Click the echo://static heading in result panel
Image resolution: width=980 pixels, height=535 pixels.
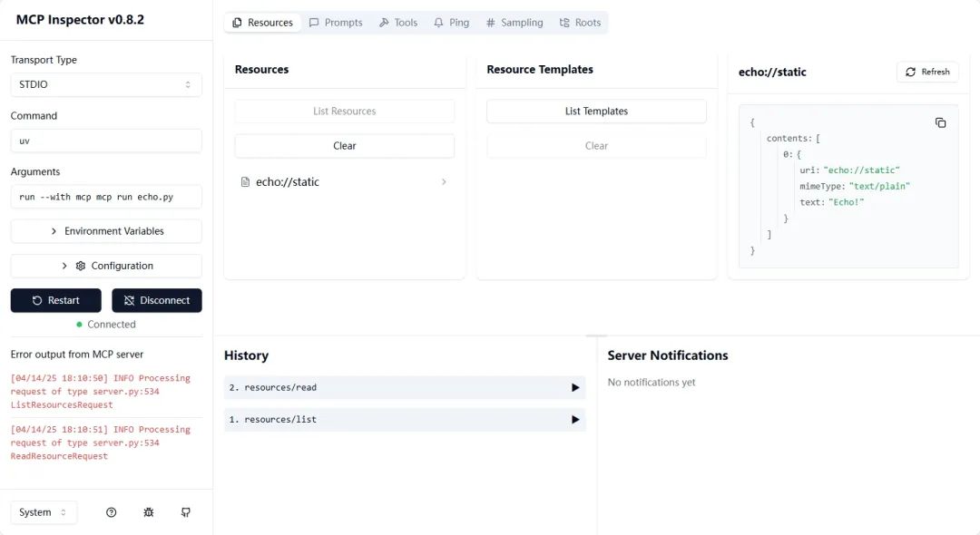click(772, 72)
